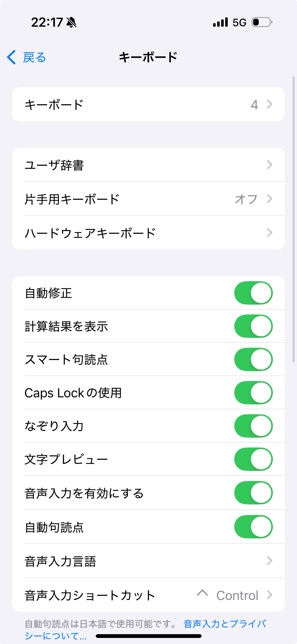Disable the 計算結果を表示 switch

tap(253, 326)
